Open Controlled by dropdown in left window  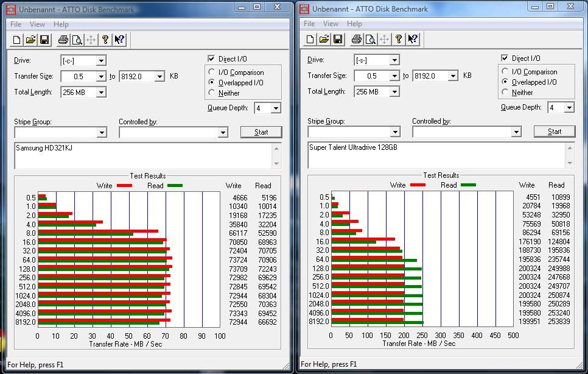tap(223, 132)
